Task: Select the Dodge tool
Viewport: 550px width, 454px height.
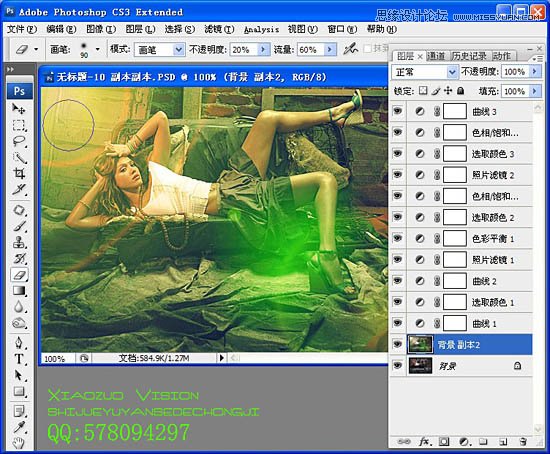Action: [18, 323]
